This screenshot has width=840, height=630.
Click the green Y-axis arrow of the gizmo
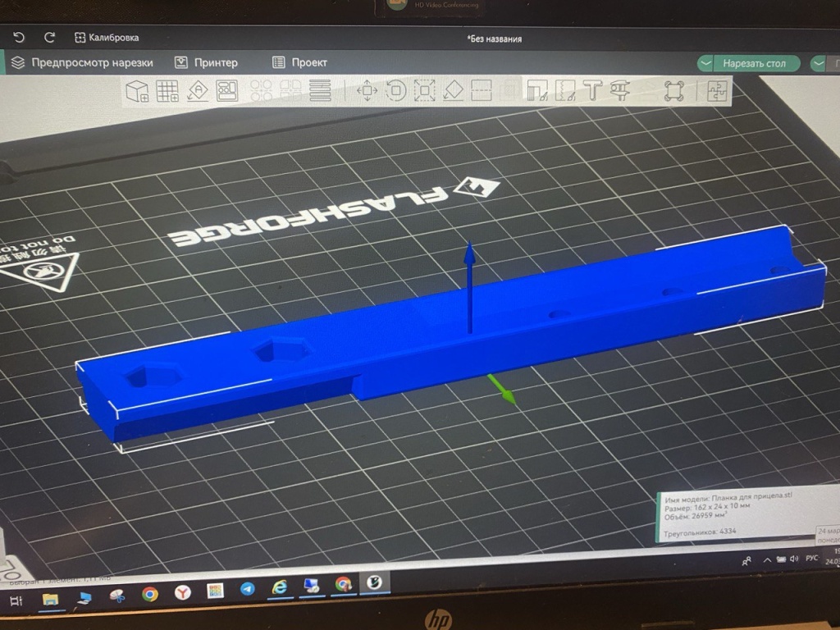[x=503, y=389]
